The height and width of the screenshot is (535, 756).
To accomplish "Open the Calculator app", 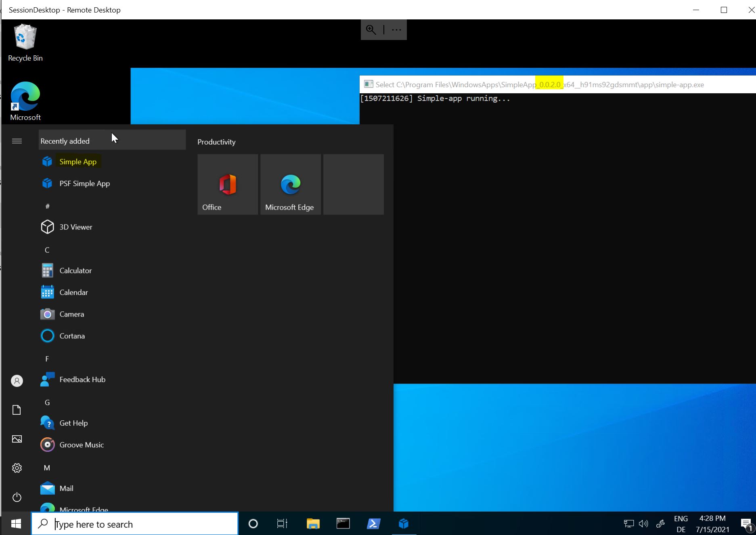I will click(112, 271).
